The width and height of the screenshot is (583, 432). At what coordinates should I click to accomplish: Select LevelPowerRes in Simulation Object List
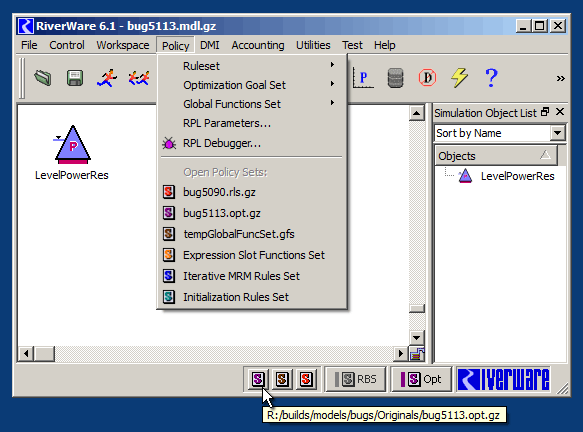[517, 176]
